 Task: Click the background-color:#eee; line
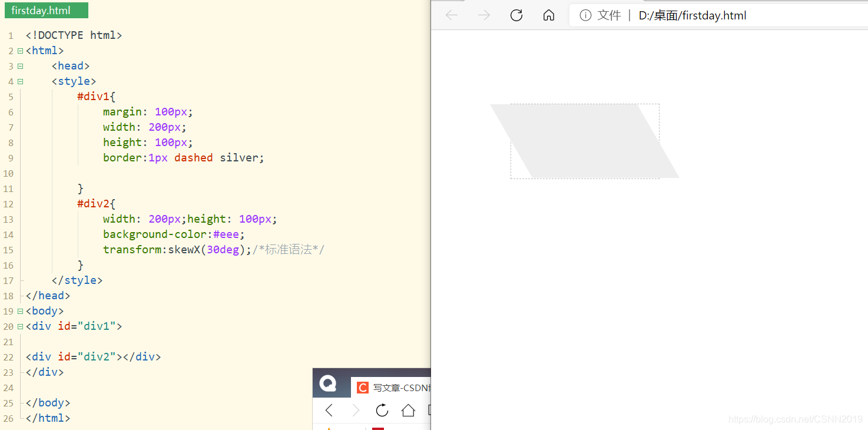pos(174,234)
